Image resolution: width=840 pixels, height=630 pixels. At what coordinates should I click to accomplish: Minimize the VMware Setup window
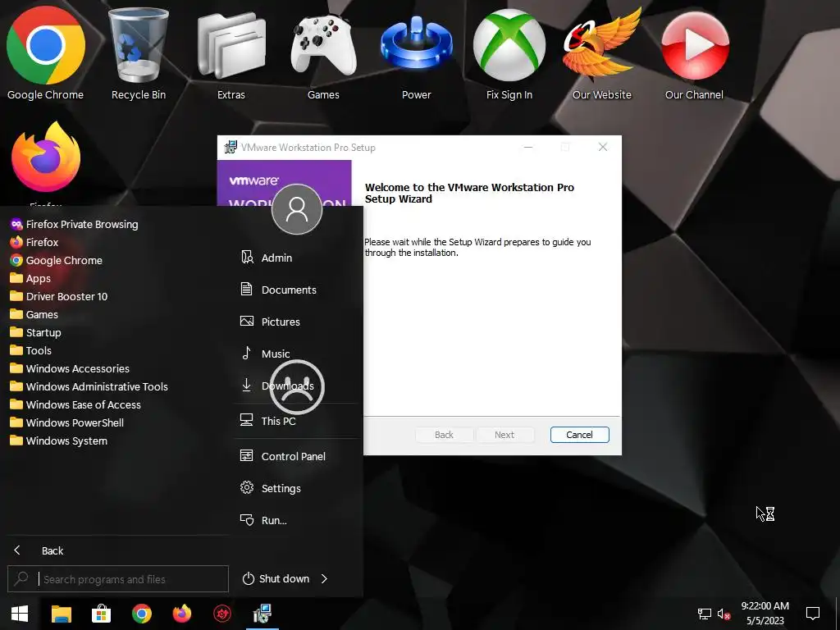pos(528,148)
